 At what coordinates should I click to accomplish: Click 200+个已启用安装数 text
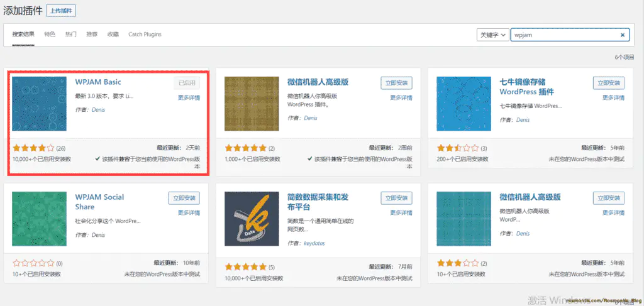coord(464,159)
